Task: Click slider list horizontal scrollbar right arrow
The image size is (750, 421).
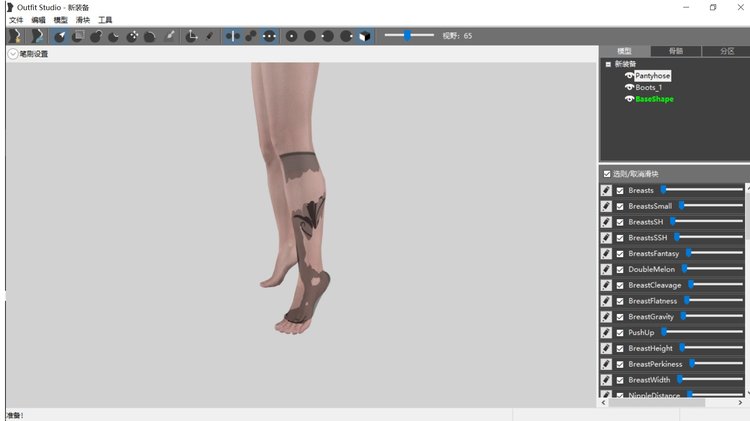Action: tap(740, 403)
